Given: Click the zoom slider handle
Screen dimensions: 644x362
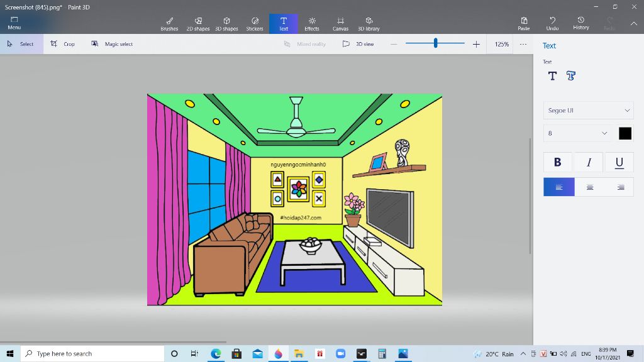Looking at the screenshot, I should click(435, 43).
